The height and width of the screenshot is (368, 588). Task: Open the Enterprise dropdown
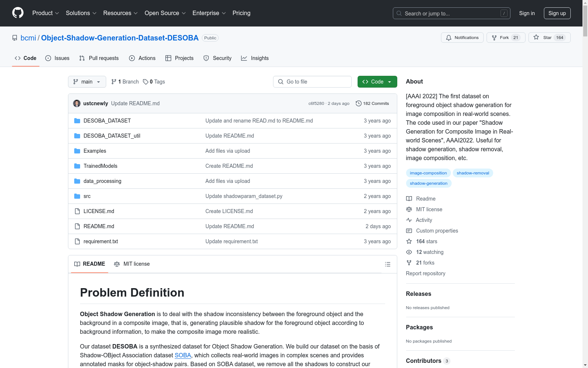[x=209, y=13]
